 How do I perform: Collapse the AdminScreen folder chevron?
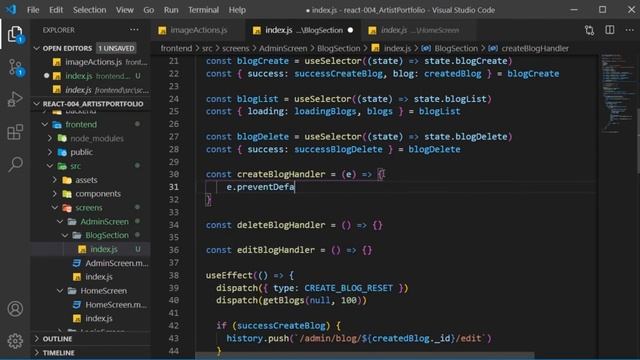click(x=60, y=222)
